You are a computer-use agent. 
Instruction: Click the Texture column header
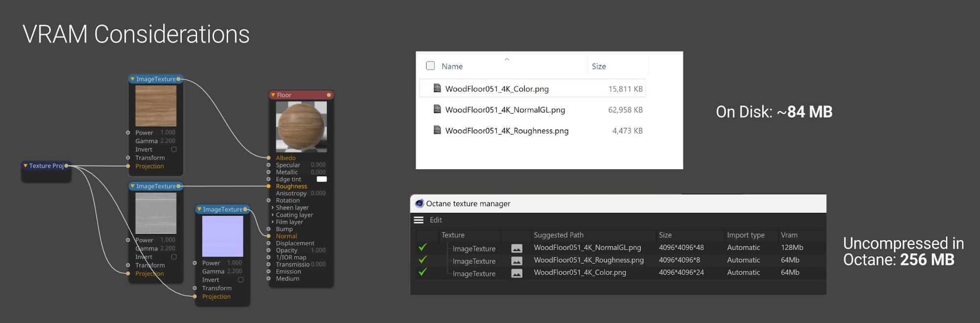(x=453, y=235)
